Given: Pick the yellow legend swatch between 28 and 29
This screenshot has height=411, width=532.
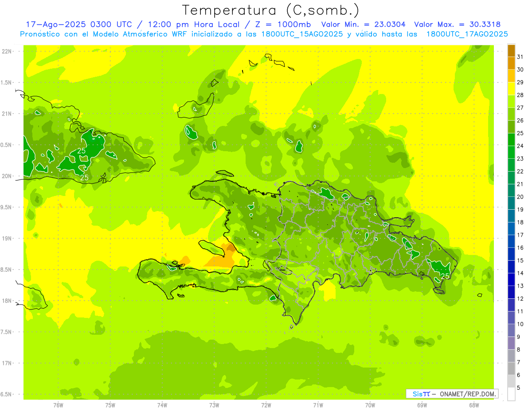Looking at the screenshot, I should (x=511, y=89).
